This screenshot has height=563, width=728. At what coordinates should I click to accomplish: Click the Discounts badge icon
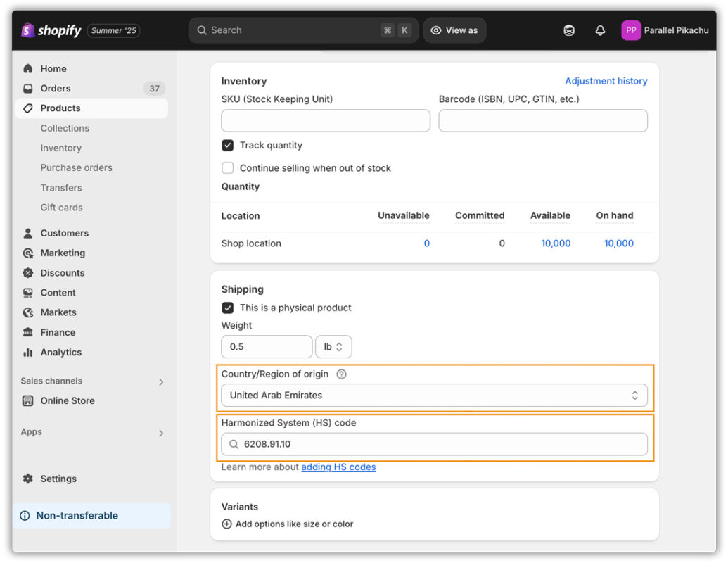click(28, 272)
